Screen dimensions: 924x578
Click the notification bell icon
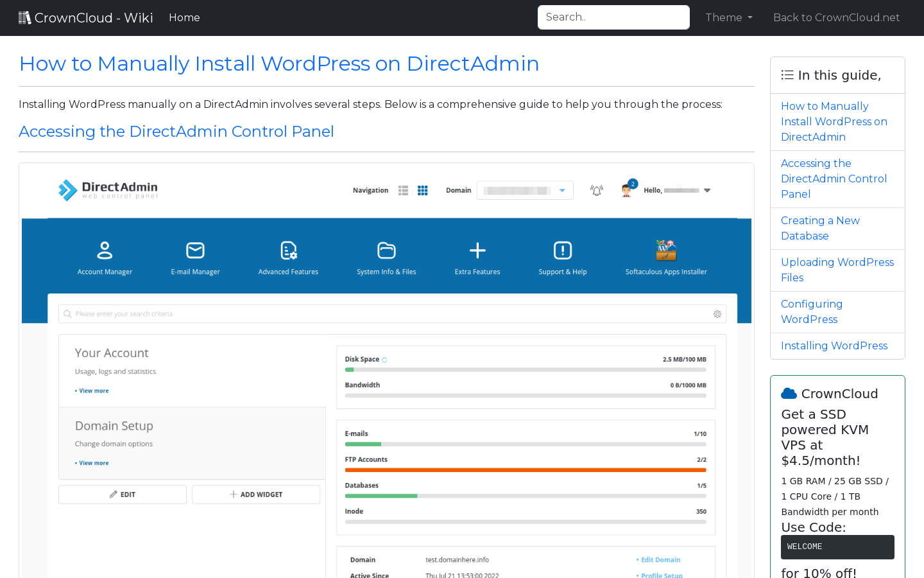pos(596,190)
